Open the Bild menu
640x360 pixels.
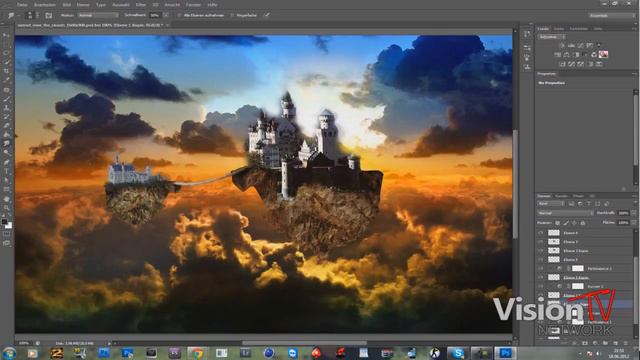[x=67, y=4]
